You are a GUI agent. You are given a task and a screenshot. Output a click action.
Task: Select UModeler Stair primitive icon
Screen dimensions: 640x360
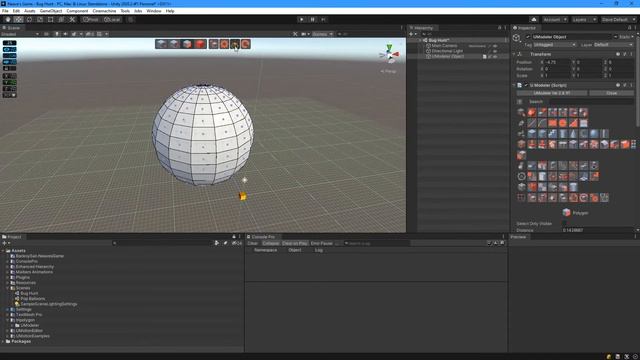point(553,133)
